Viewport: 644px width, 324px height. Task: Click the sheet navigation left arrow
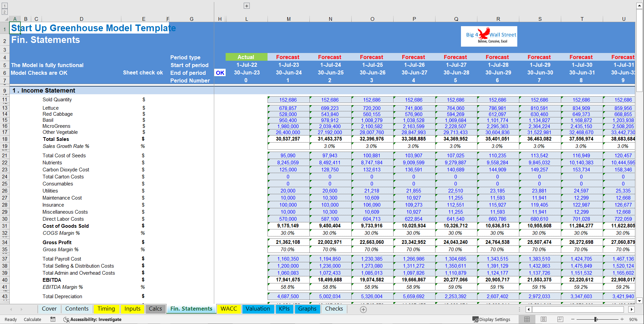click(x=11, y=309)
